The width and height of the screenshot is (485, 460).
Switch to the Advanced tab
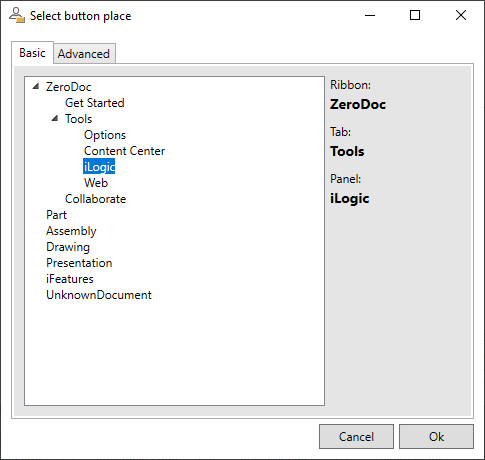(84, 53)
